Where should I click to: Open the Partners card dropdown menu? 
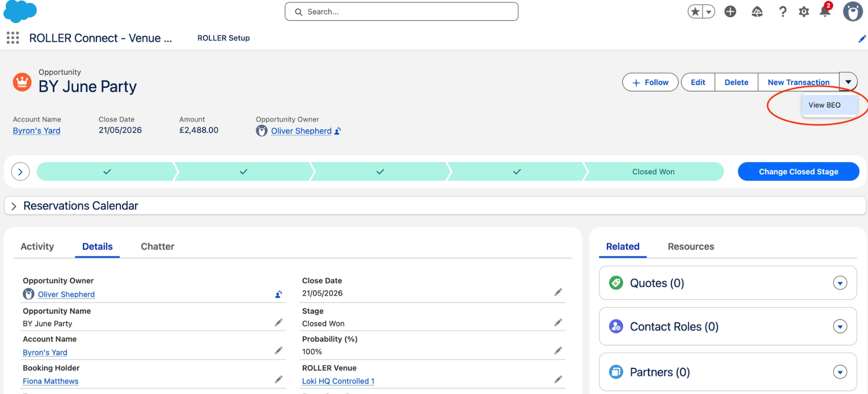[840, 372]
